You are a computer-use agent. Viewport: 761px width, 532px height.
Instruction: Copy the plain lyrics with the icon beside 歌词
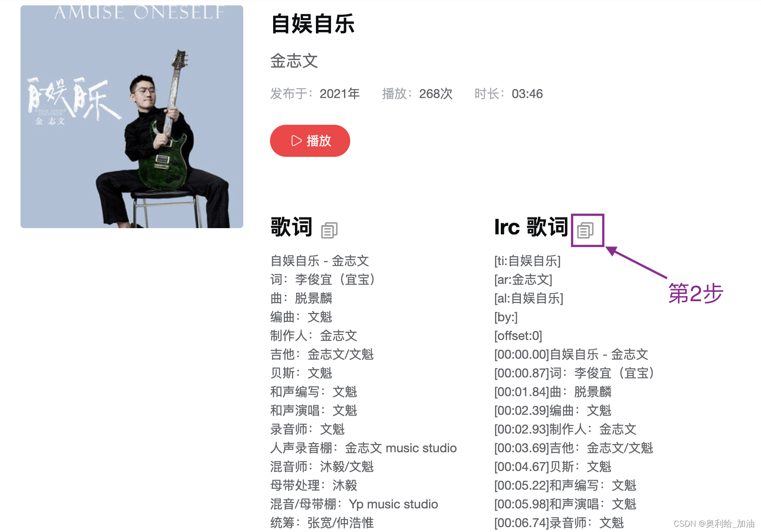coord(329,230)
